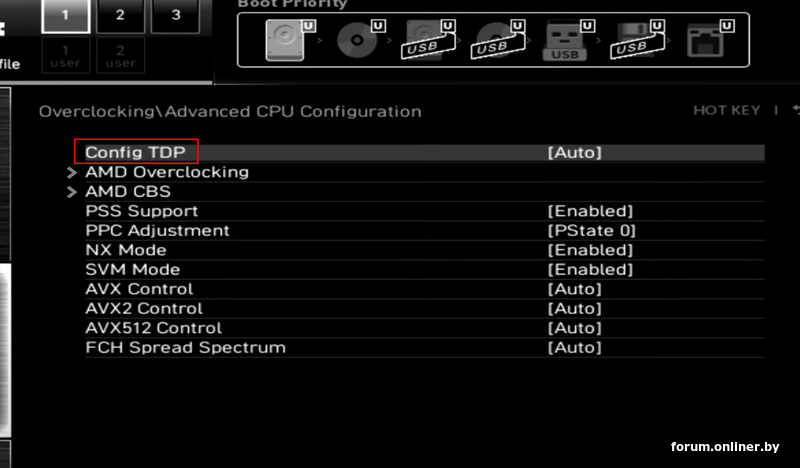This screenshot has width=800, height=468.
Task: Toggle the SVM Mode Enabled setting
Action: click(590, 270)
